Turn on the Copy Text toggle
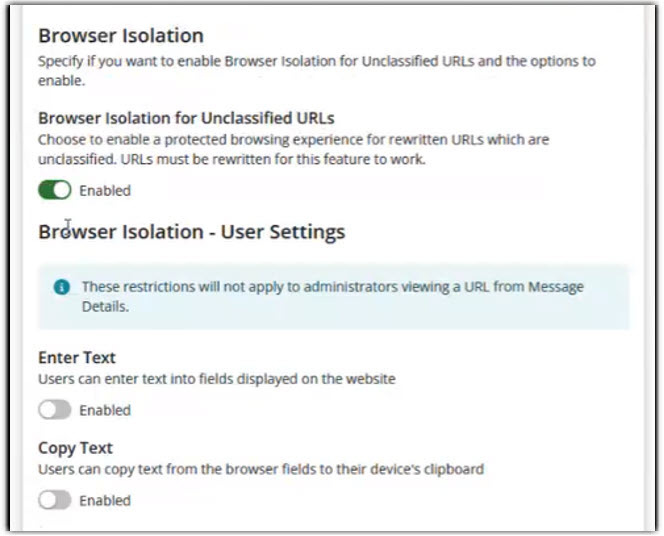 (x=55, y=500)
